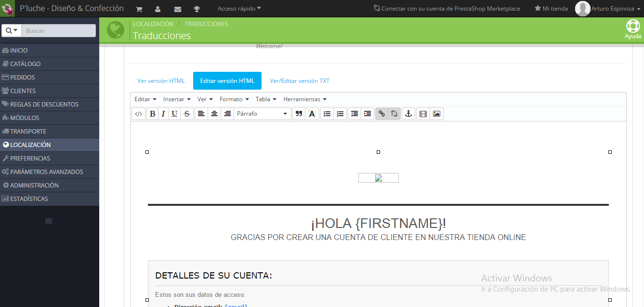Click the Ayuda help lifebuoy icon

coord(633,29)
